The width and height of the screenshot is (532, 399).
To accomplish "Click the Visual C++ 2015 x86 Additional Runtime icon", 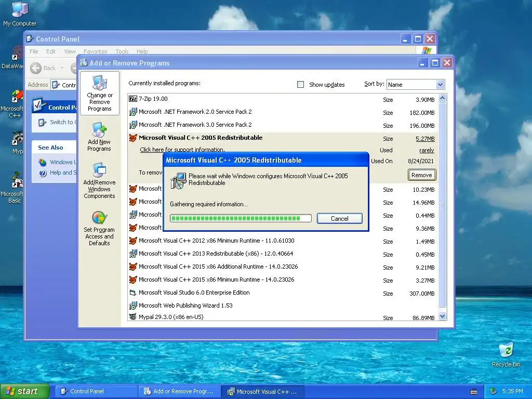I will pyautogui.click(x=133, y=267).
